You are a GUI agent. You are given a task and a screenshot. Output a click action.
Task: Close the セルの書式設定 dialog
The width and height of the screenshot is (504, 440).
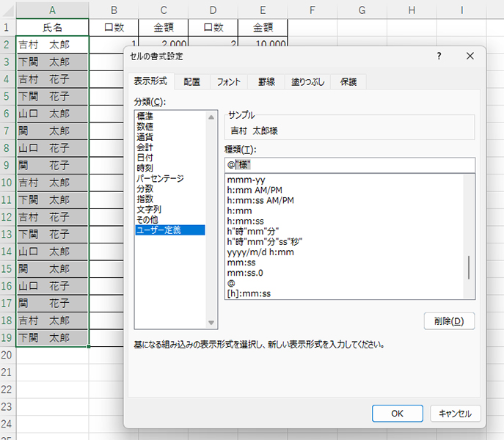[470, 56]
